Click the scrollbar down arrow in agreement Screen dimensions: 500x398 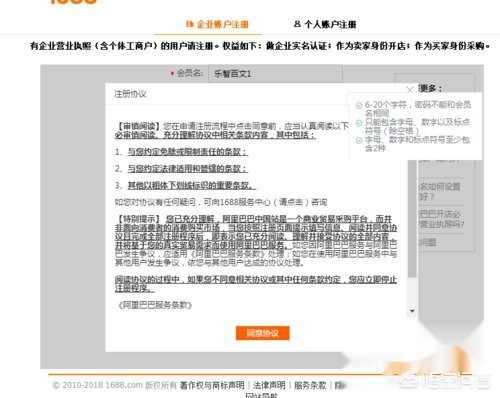coord(412,311)
